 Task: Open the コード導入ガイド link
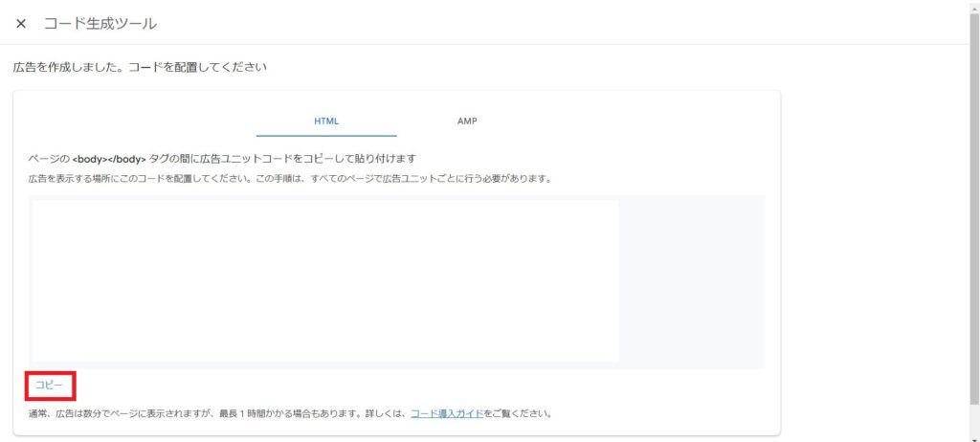coord(447,414)
